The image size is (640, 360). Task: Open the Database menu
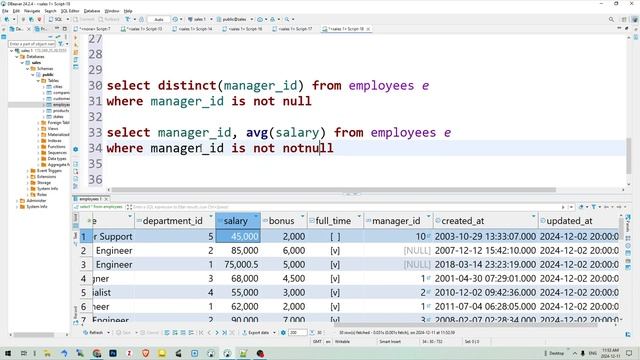(x=92, y=11)
